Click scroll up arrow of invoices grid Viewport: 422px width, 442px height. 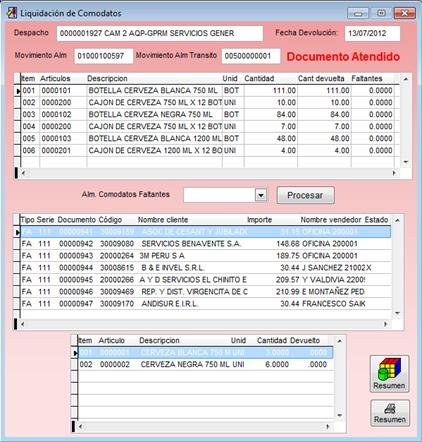(397, 220)
